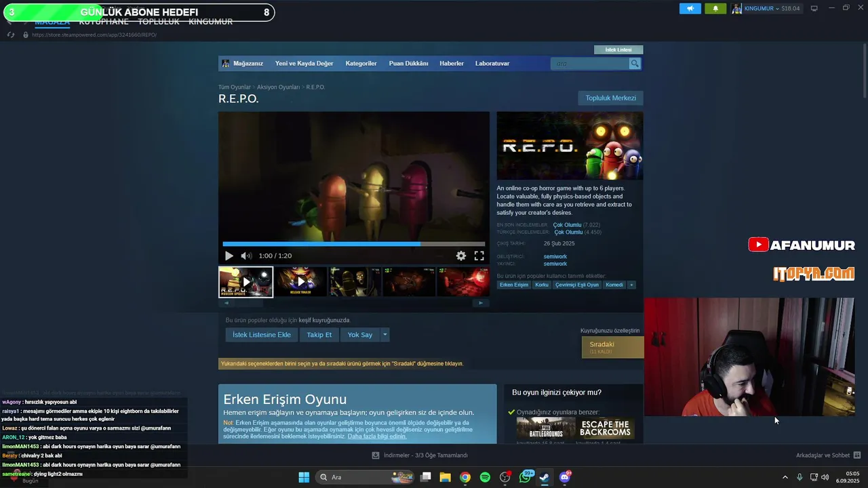The image size is (868, 488).
Task: Open video player settings gear
Action: coord(461,256)
